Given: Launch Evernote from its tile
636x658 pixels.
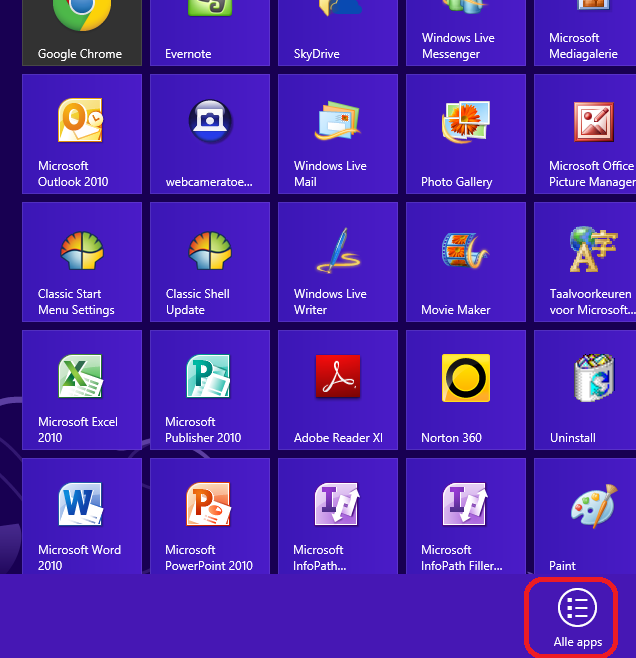Looking at the screenshot, I should point(210,33).
